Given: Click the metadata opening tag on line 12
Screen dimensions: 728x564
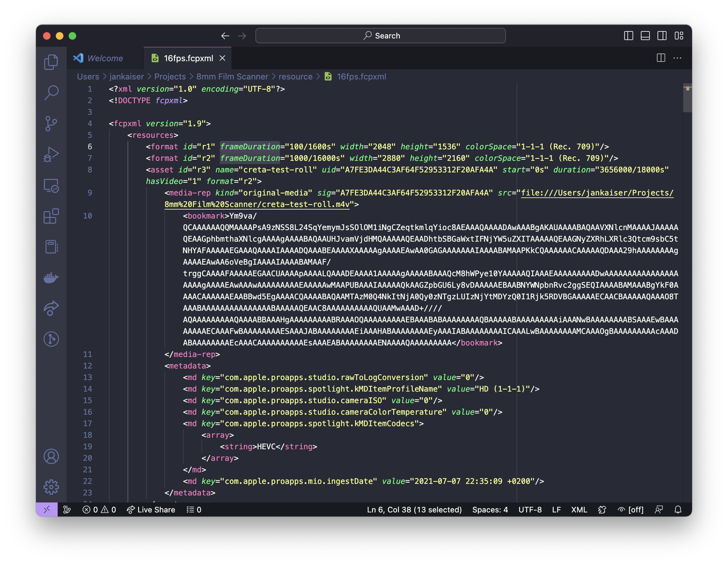Looking at the screenshot, I should (187, 366).
